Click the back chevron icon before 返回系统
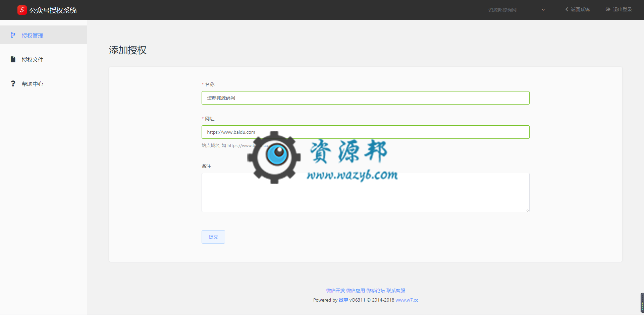Screen dimensions: 644x315 click(x=567, y=9)
